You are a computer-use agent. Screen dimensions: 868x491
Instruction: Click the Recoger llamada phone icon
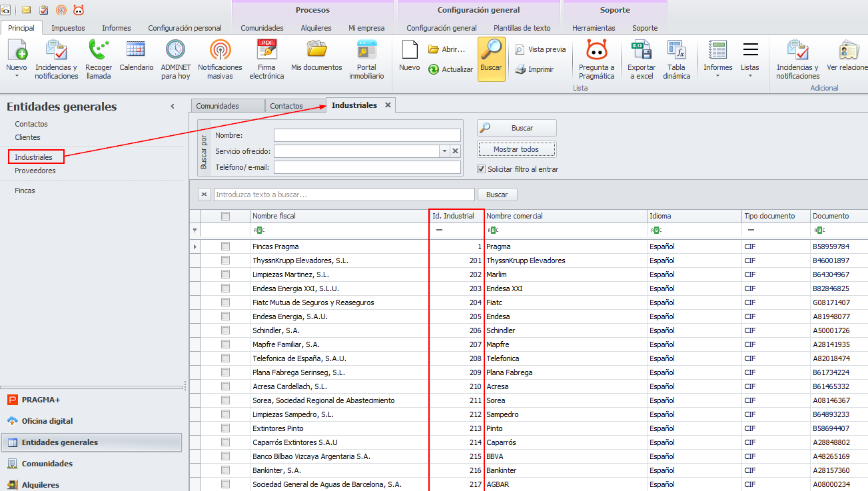tap(99, 59)
